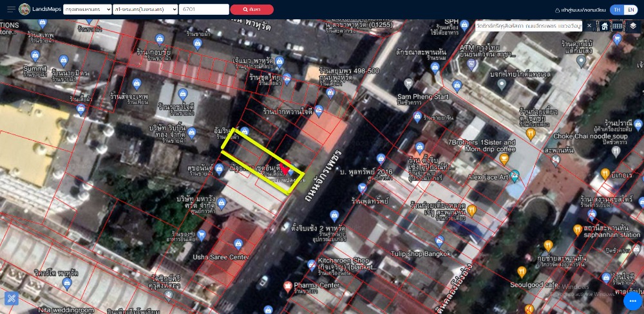The width and height of the screenshot is (644, 314).
Task: Click the Sam Pheng Start label text
Action: click(423, 97)
